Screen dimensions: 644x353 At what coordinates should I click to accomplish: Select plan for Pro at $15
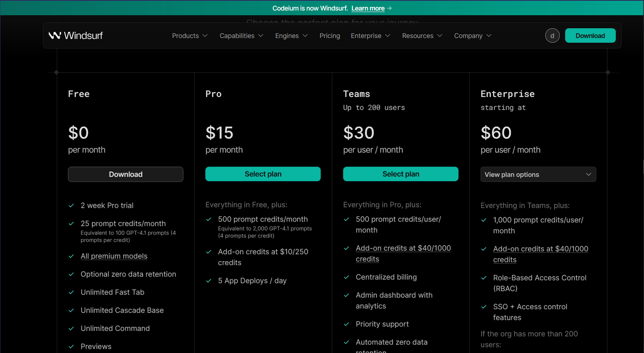point(263,174)
